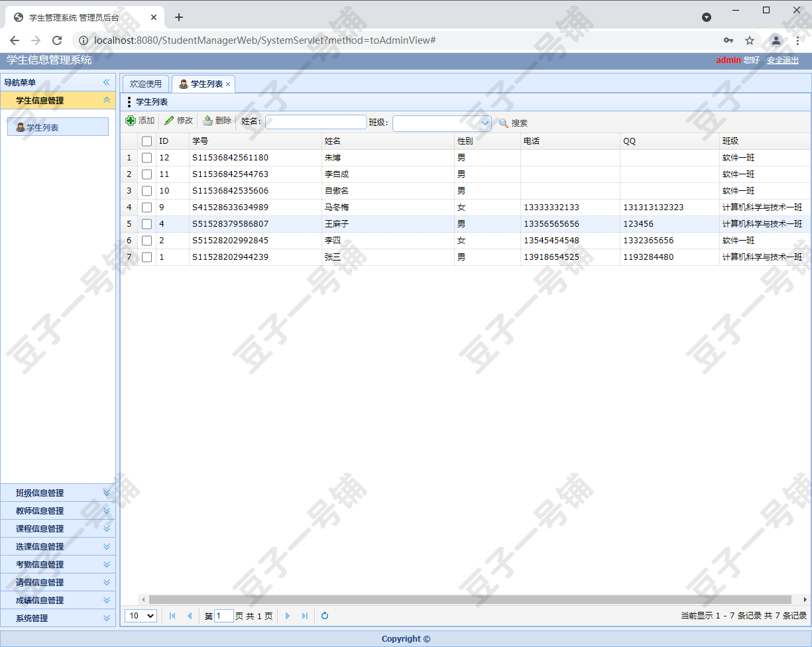
Task: Click the 安全退出 logout link
Action: 783,60
